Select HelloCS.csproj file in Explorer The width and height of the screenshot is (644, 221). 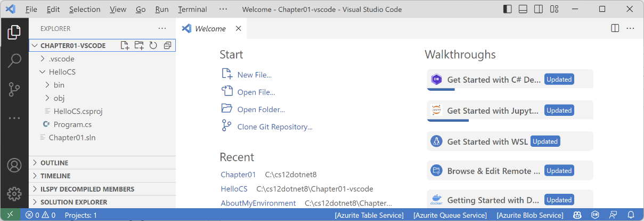(78, 111)
